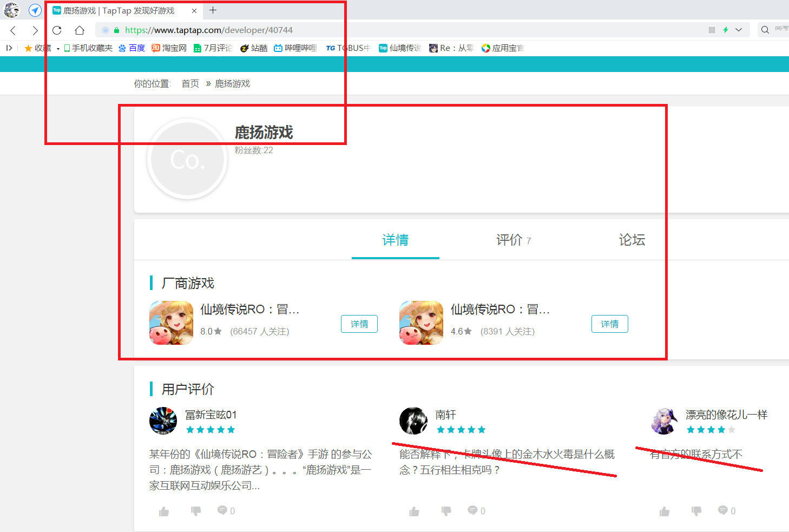
Task: Dislike the review by 漂亮的像花儿一样
Action: [x=696, y=511]
